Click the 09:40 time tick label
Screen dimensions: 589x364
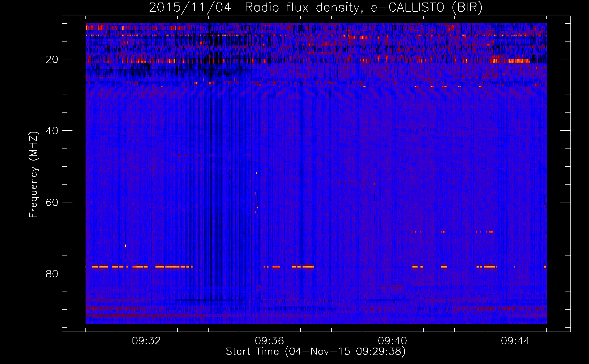393,341
